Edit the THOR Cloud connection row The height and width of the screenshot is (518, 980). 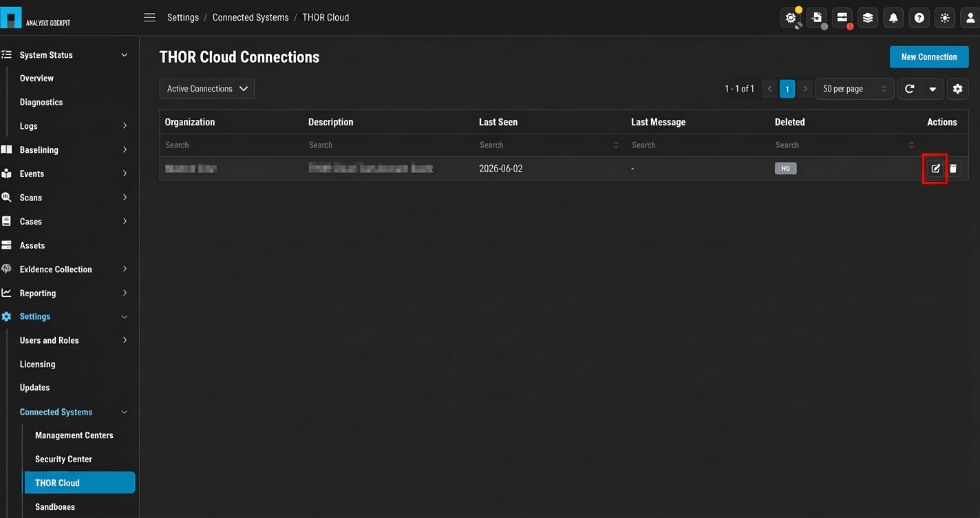click(935, 169)
